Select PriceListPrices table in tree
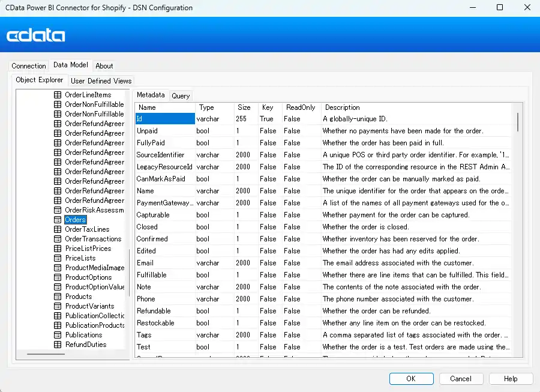 pyautogui.click(x=88, y=249)
